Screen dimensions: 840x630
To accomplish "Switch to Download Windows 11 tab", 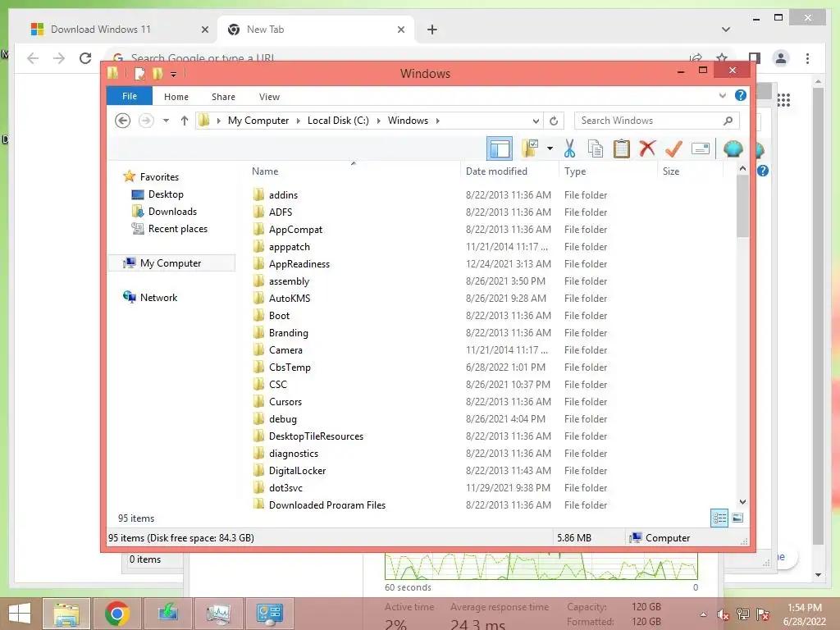I will 119,30.
